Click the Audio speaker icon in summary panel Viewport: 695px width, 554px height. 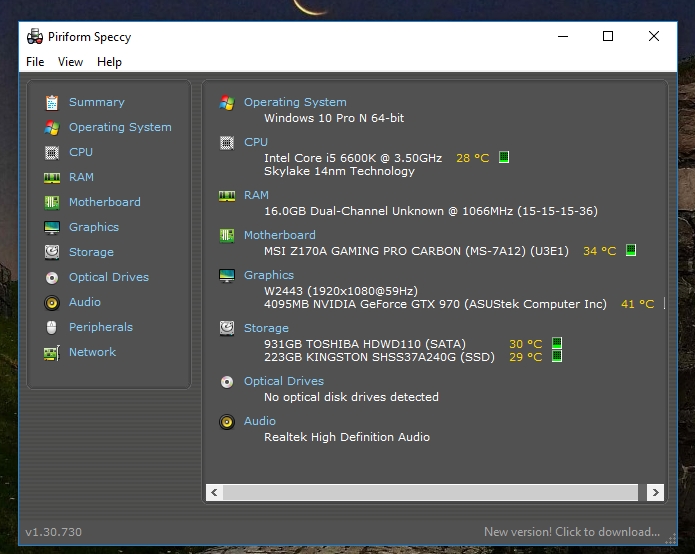(x=227, y=421)
